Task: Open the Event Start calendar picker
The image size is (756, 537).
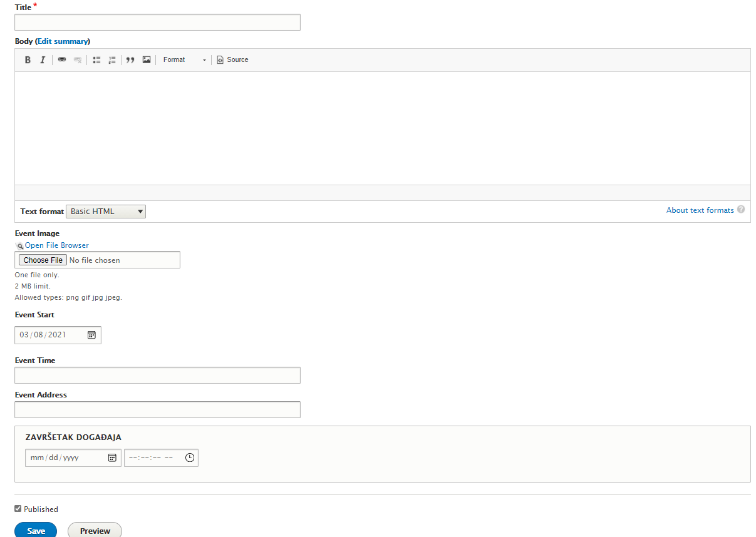Action: [91, 335]
